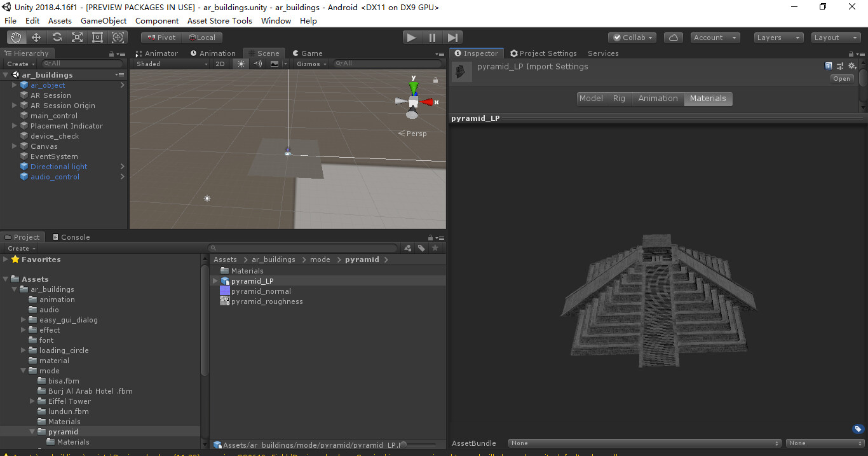Click the Open button in Inspector
This screenshot has height=456, width=868.
(x=841, y=78)
